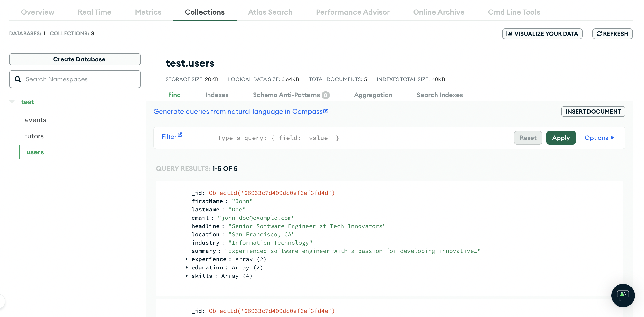Click the Create Database button
The image size is (644, 317).
coord(75,59)
